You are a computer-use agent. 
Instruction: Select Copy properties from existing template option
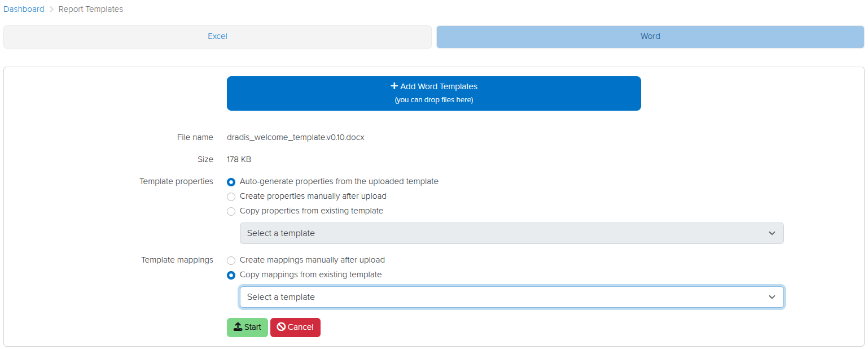point(231,211)
